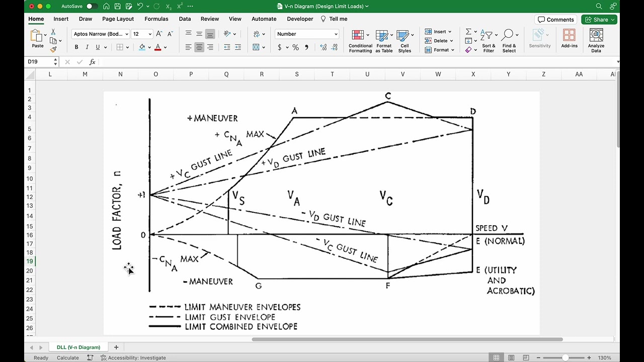Click Accessibility: Investigate in status bar

pyautogui.click(x=133, y=357)
